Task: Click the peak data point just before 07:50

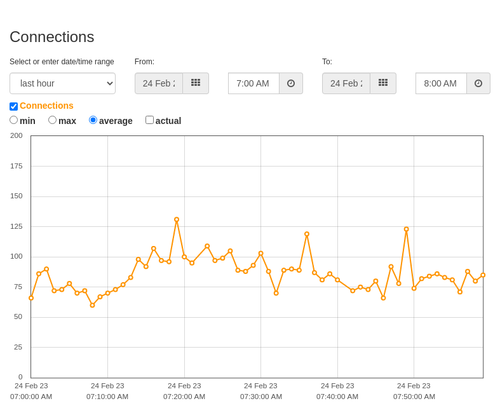Action: point(406,229)
